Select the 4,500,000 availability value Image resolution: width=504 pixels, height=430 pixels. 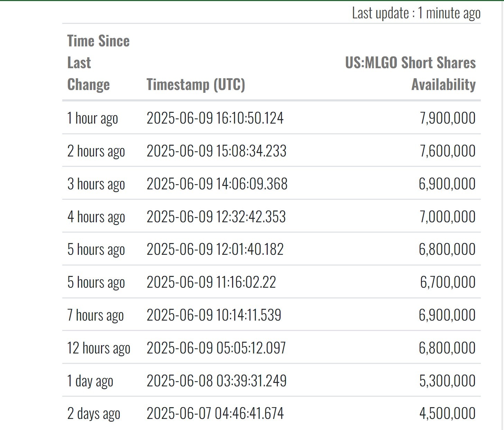click(x=448, y=413)
